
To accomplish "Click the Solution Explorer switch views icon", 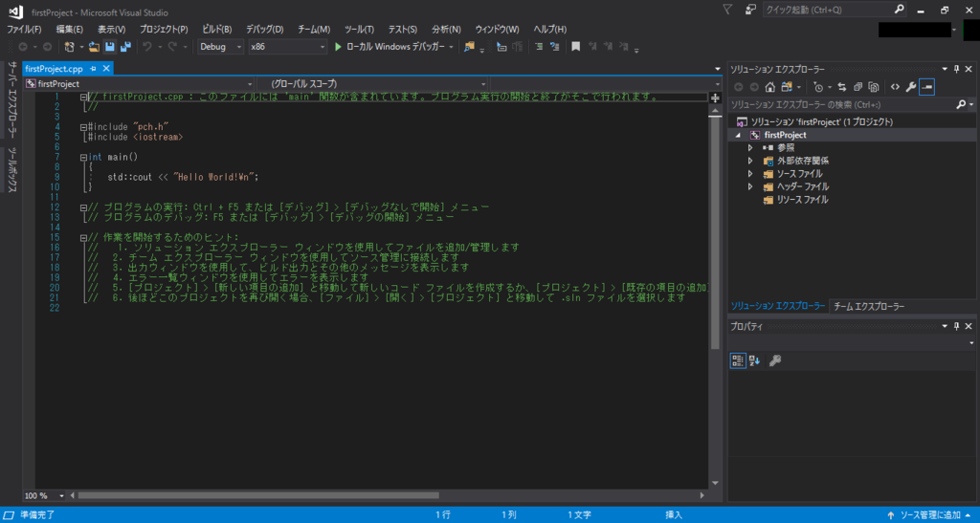I will point(787,87).
